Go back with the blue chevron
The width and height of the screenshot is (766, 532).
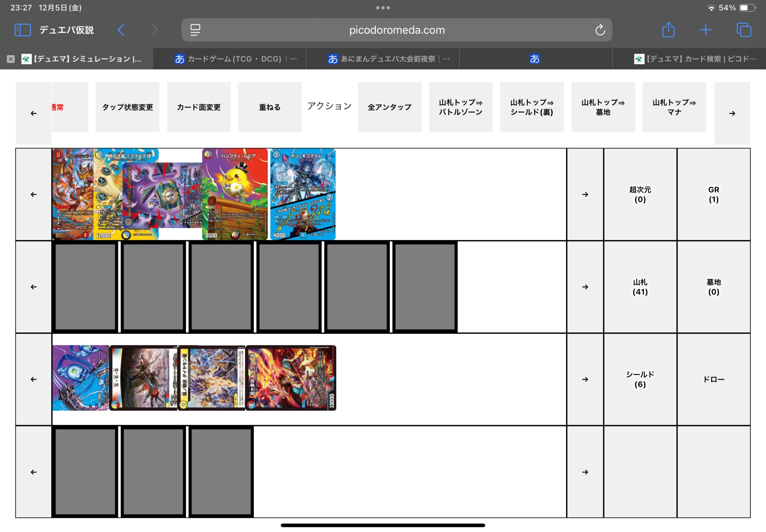click(x=121, y=30)
